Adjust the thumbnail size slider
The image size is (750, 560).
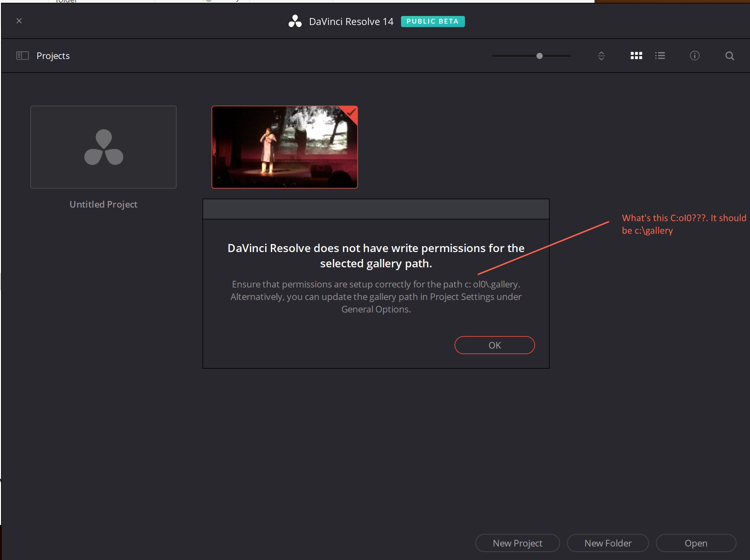point(539,56)
